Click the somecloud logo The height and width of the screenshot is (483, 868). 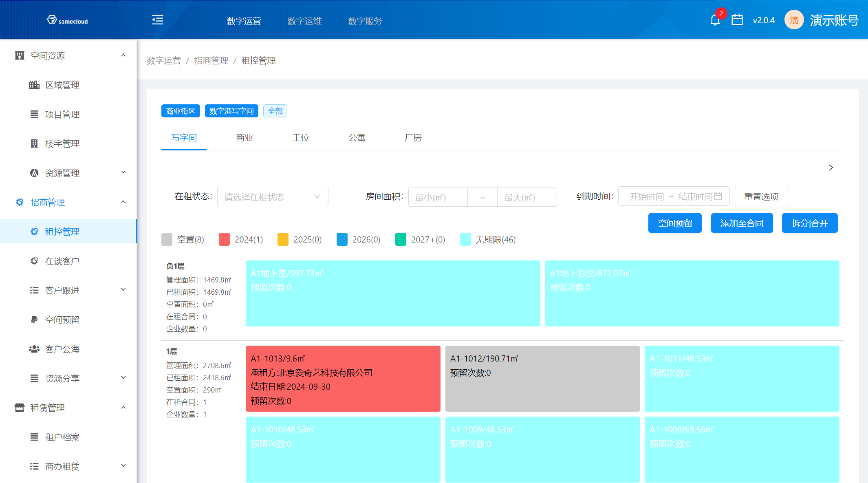(67, 20)
